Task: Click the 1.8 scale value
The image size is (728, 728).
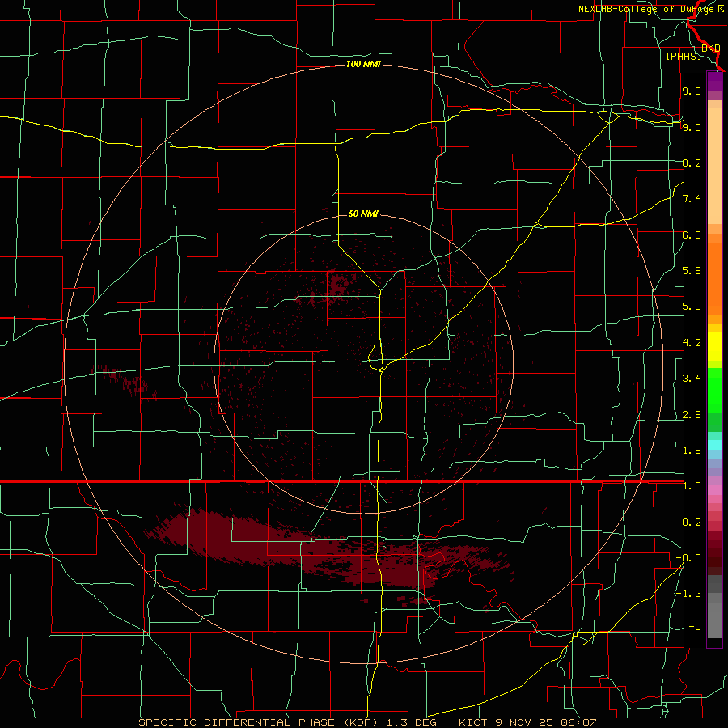Action: point(692,451)
